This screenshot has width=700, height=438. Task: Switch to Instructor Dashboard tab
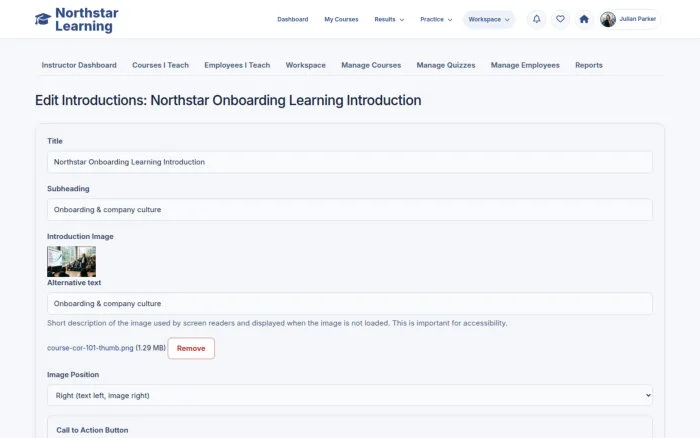tap(79, 65)
